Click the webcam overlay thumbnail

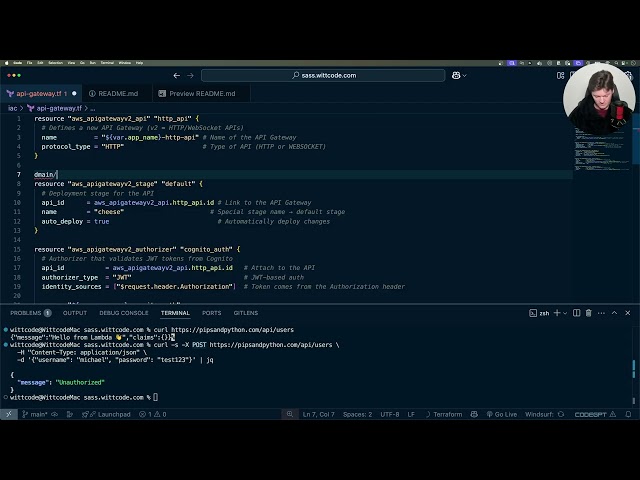(x=599, y=100)
